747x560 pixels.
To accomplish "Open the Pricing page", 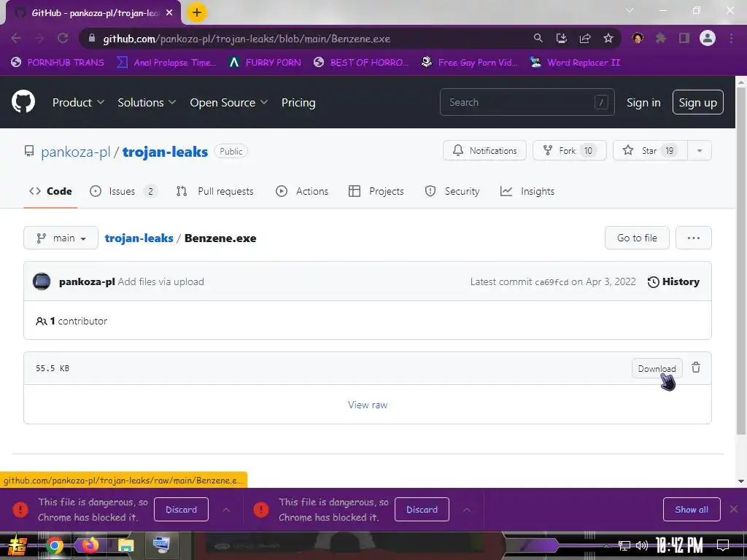I will pos(298,102).
